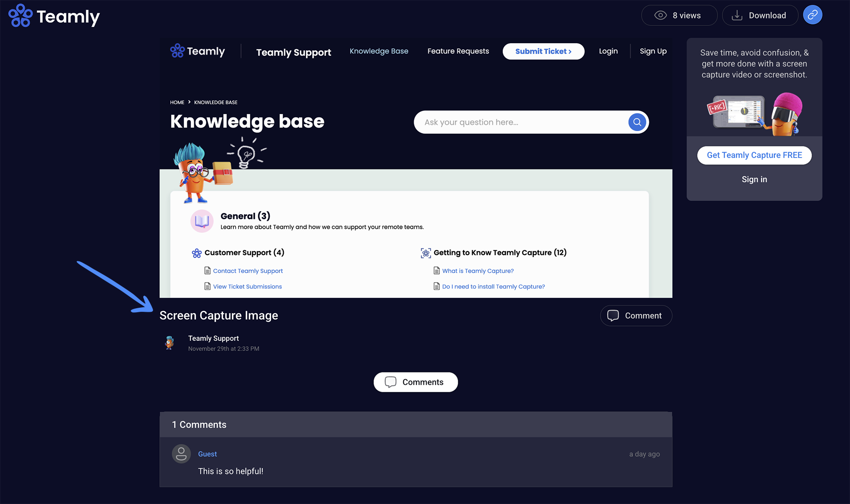Click the Teamly Capture section icon

point(426,253)
